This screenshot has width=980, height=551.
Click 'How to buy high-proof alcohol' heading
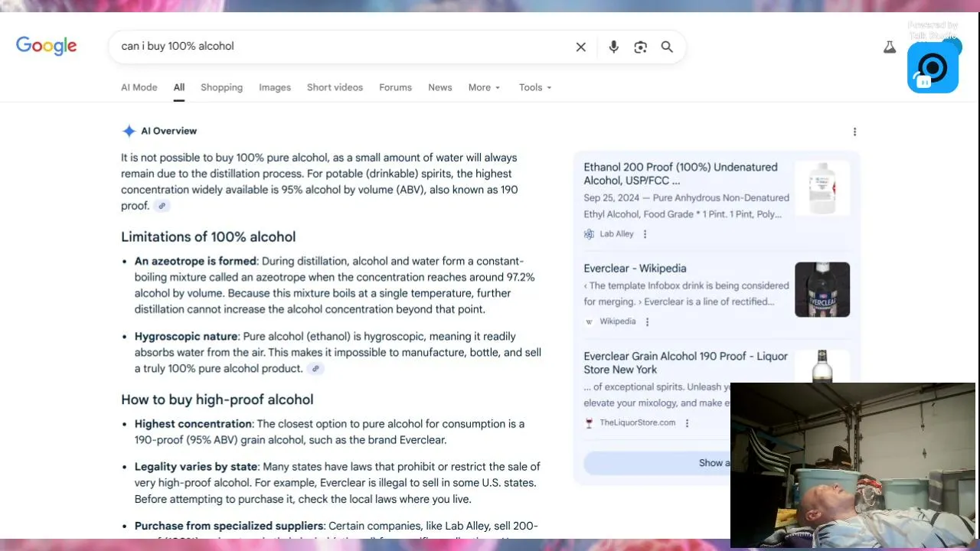217,399
